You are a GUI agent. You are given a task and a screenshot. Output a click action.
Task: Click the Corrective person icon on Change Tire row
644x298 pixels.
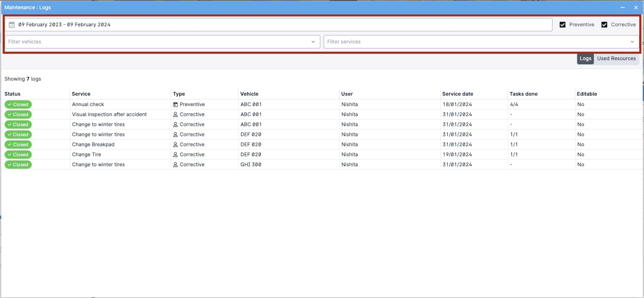[x=175, y=154]
